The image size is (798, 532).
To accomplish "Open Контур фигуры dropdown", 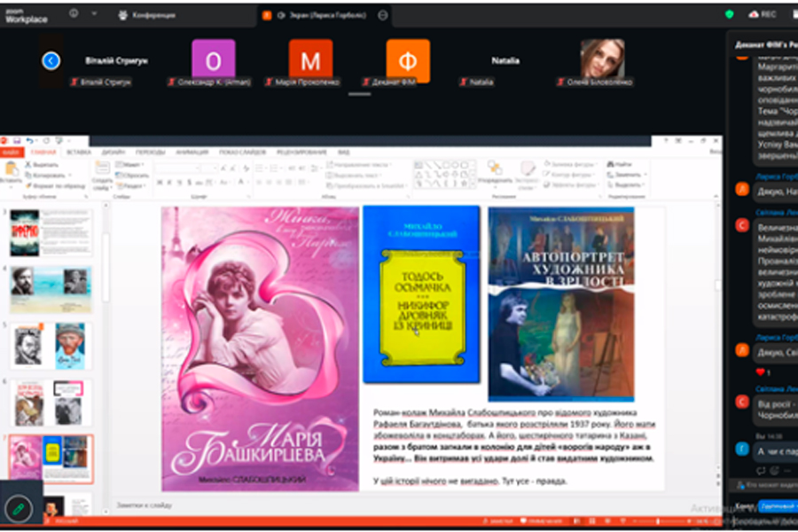I will pyautogui.click(x=570, y=175).
